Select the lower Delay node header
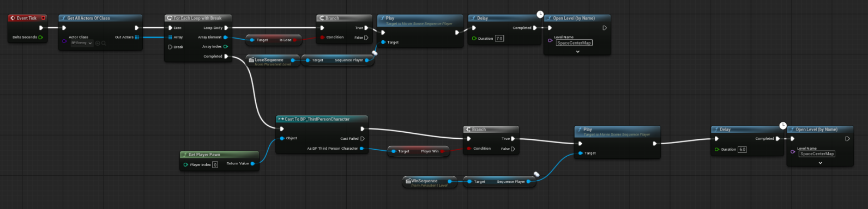The width and height of the screenshot is (868, 209). point(748,130)
